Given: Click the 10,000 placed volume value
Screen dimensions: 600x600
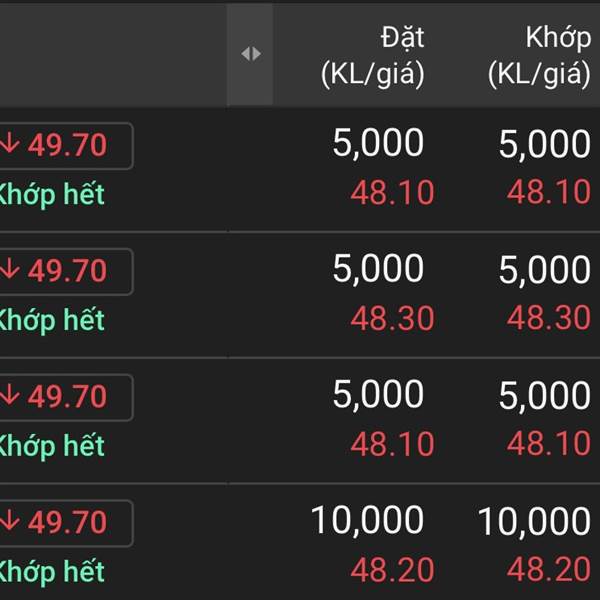Looking at the screenshot, I should point(367,520).
